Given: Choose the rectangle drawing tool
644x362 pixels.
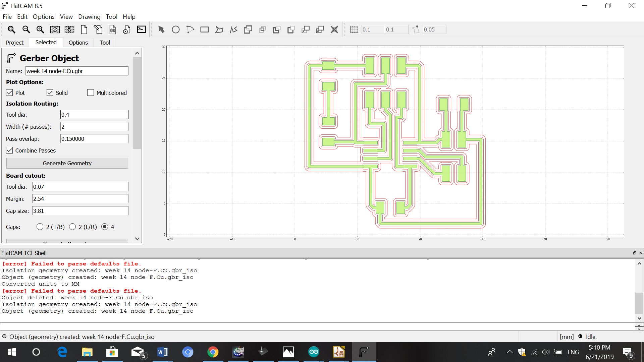Looking at the screenshot, I should coord(204,29).
